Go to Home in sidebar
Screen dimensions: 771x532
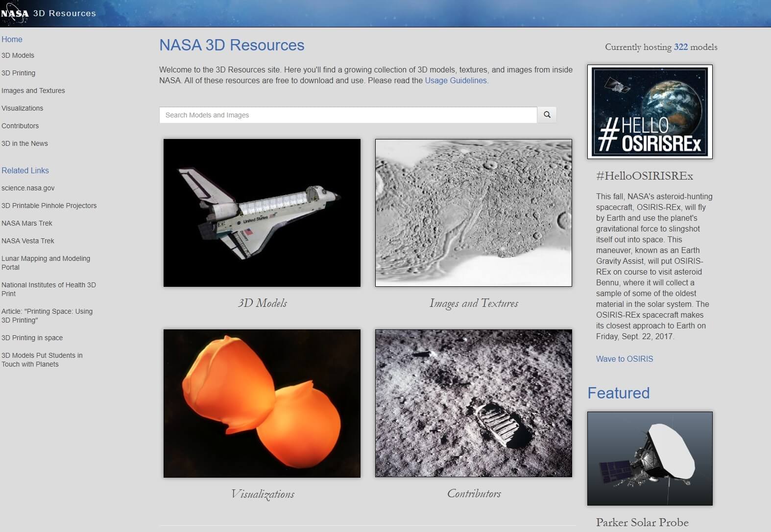12,39
